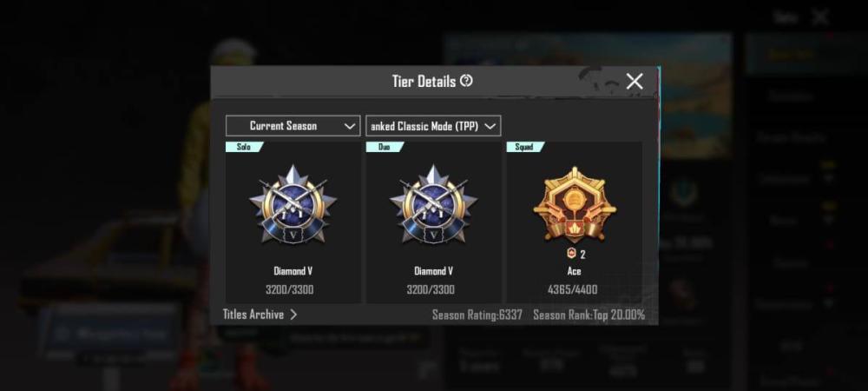
Task: Select the Squad Ace badge icon
Action: [x=574, y=204]
